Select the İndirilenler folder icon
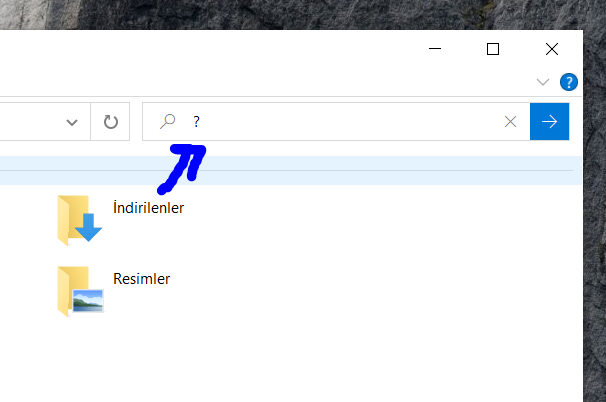 (x=80, y=220)
